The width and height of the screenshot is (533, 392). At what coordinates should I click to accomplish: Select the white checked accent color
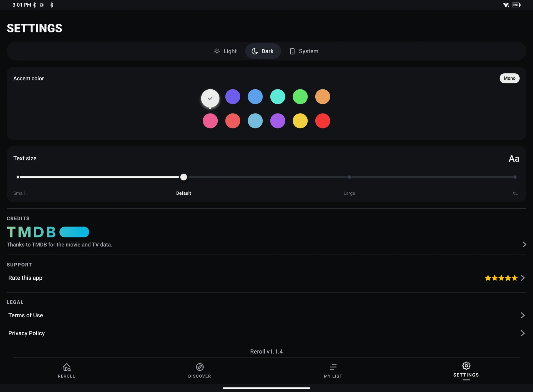click(210, 98)
